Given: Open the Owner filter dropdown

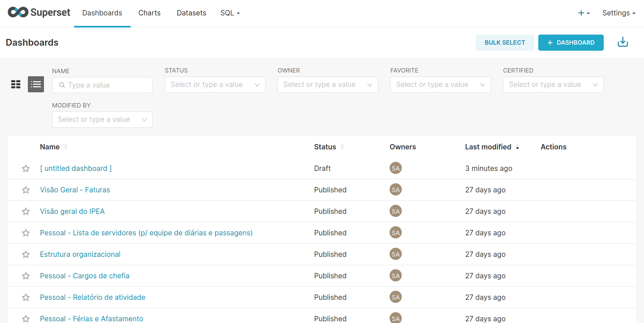Looking at the screenshot, I should coord(328,85).
